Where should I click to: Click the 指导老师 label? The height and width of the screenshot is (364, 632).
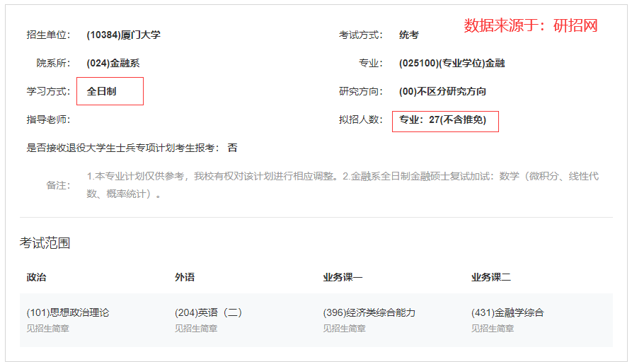click(48, 119)
